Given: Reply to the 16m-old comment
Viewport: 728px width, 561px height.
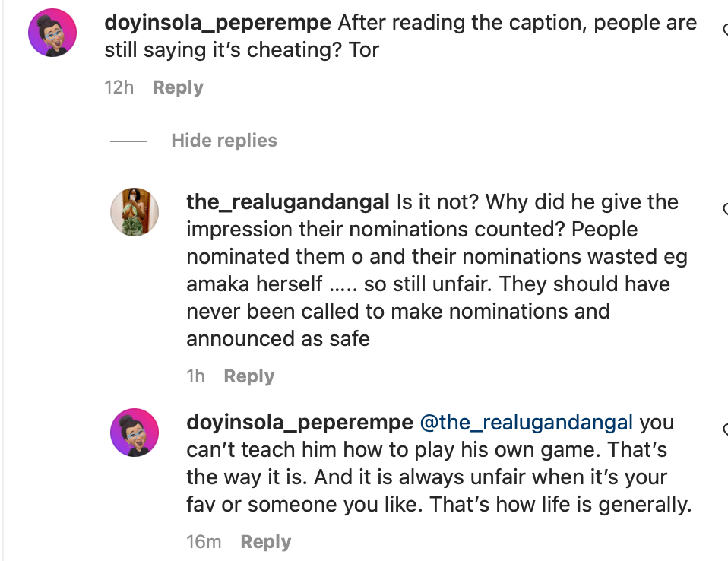Looking at the screenshot, I should 265,542.
